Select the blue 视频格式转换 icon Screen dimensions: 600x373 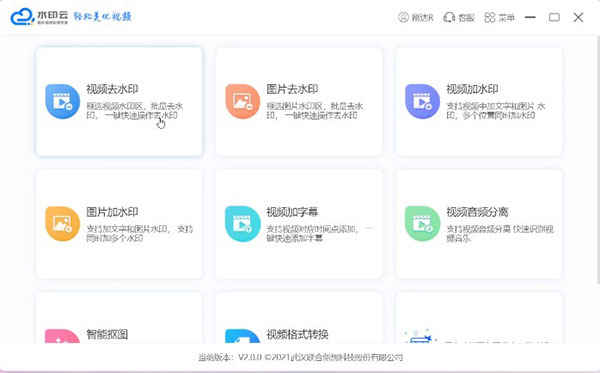[243, 336]
